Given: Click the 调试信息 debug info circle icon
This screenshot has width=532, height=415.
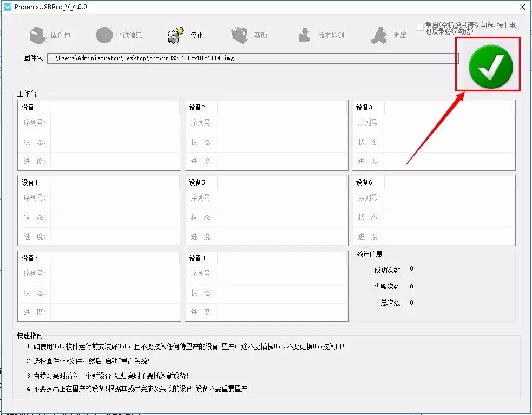Looking at the screenshot, I should coord(104,35).
